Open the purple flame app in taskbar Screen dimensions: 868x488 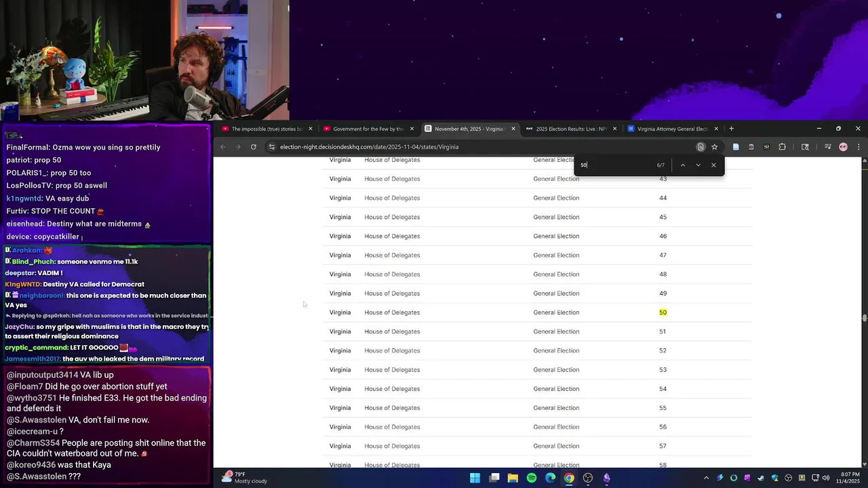[607, 478]
